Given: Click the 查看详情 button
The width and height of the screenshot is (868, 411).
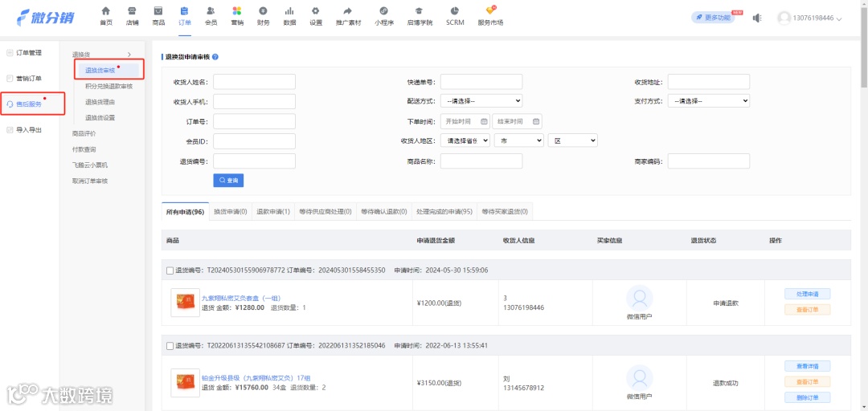Looking at the screenshot, I should 807,365.
